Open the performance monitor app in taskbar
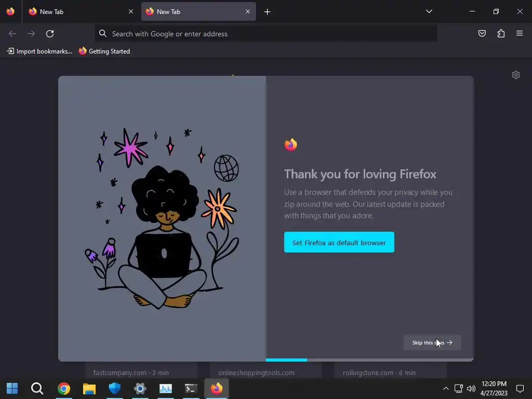Viewport: 532px width, 399px height. tap(166, 389)
